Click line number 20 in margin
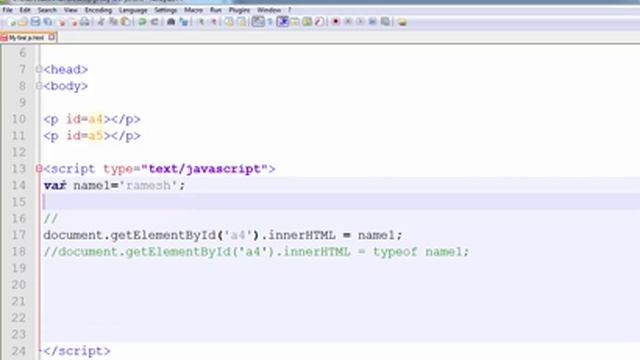The height and width of the screenshot is (360, 640). (18, 284)
